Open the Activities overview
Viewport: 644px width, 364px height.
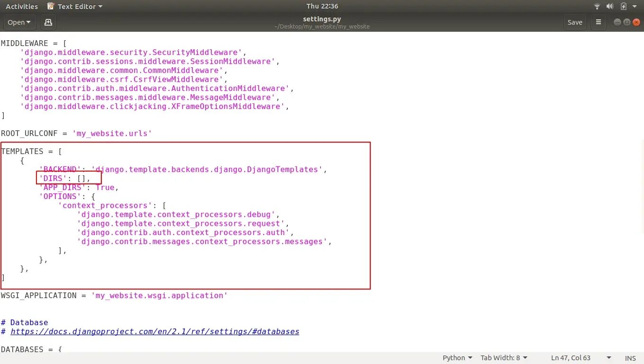pos(22,6)
